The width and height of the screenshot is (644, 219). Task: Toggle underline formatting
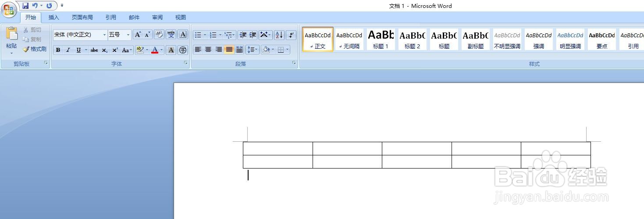pos(78,50)
